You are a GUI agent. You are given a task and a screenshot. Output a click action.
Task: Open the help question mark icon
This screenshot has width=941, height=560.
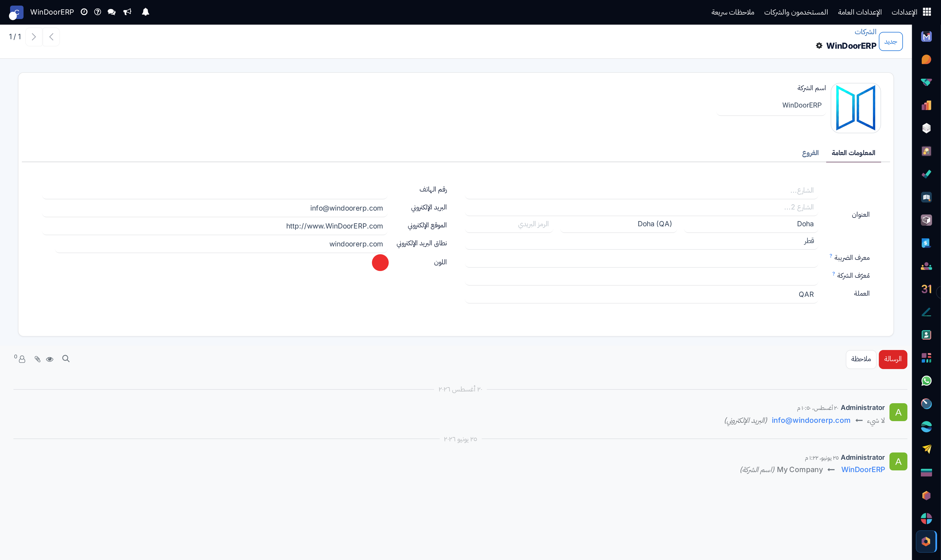[x=97, y=12]
